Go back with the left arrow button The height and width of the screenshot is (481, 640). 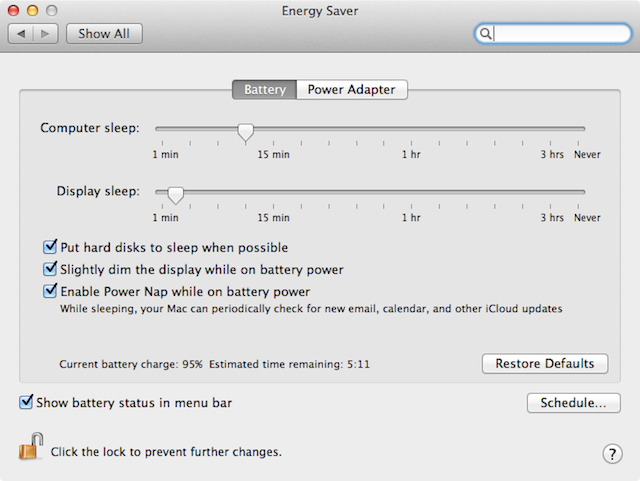20,33
